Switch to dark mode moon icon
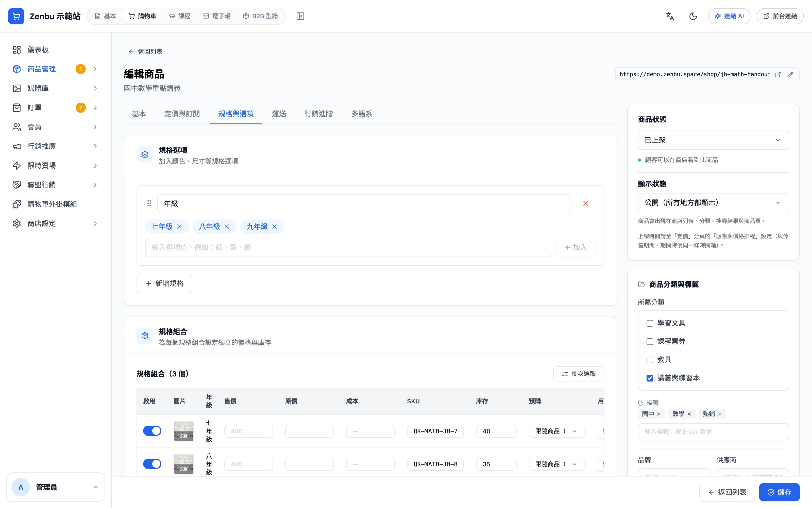The height and width of the screenshot is (508, 812). (693, 16)
